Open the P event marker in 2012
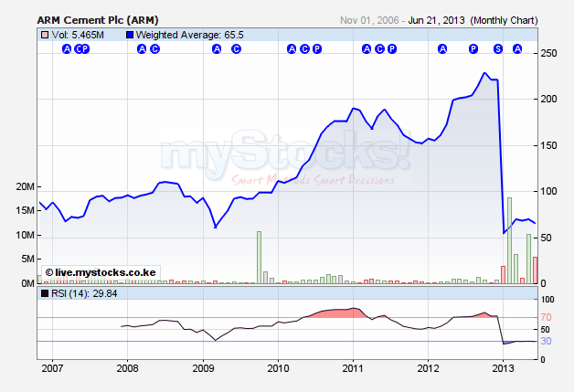The width and height of the screenshot is (574, 392). coord(473,48)
